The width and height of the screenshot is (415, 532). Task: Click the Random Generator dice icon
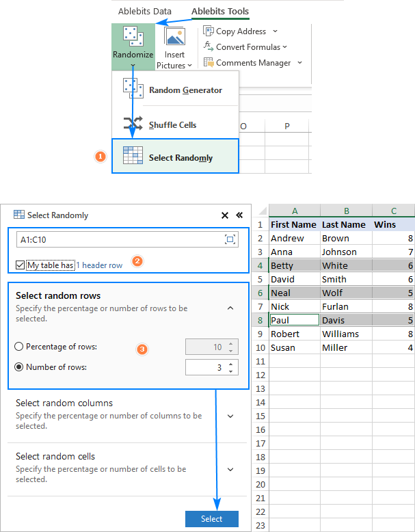point(133,88)
